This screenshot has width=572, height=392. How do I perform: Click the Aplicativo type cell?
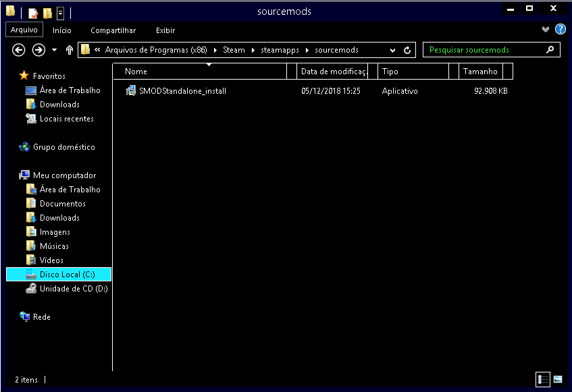click(x=399, y=90)
